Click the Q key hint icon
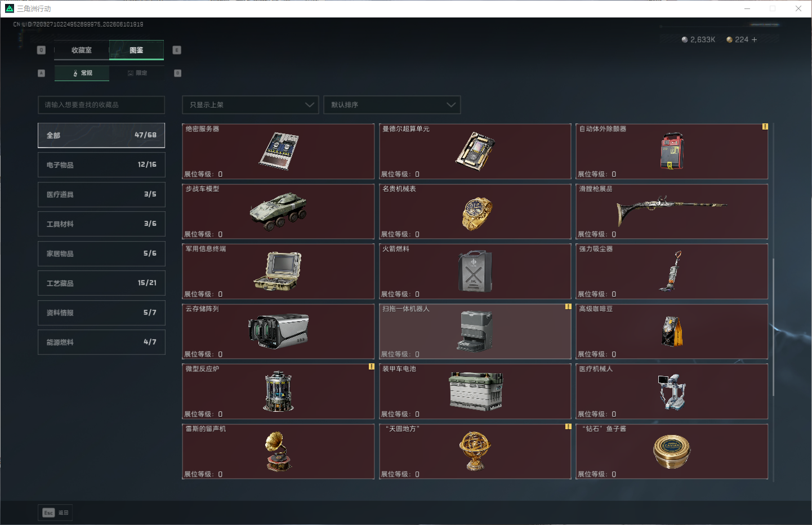This screenshot has width=812, height=525. (x=41, y=50)
